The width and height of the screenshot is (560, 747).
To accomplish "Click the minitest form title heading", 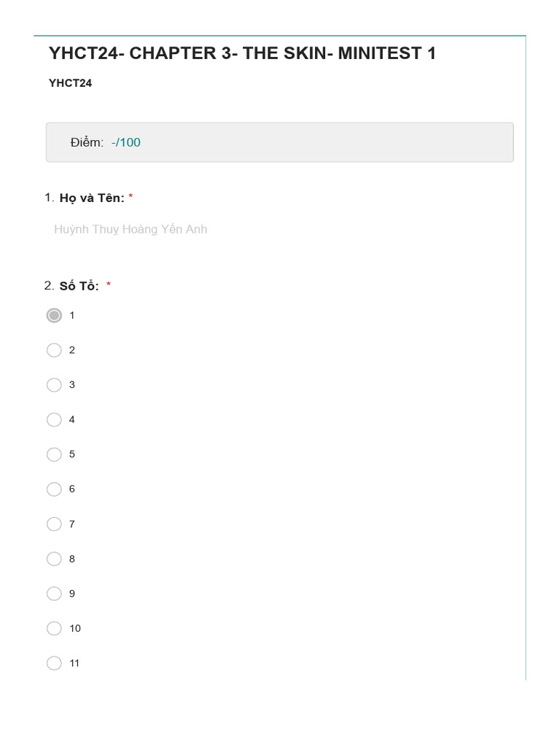I will [x=242, y=53].
